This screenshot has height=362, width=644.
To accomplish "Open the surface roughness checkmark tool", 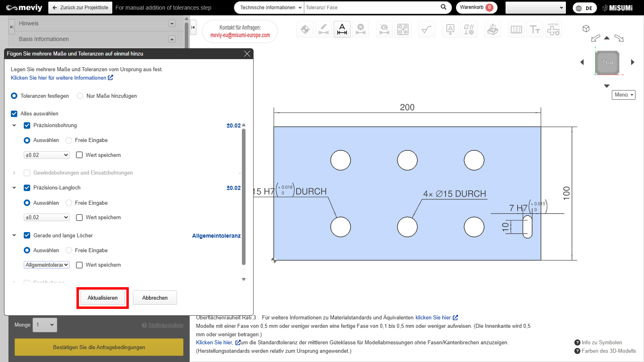I will point(426,29).
